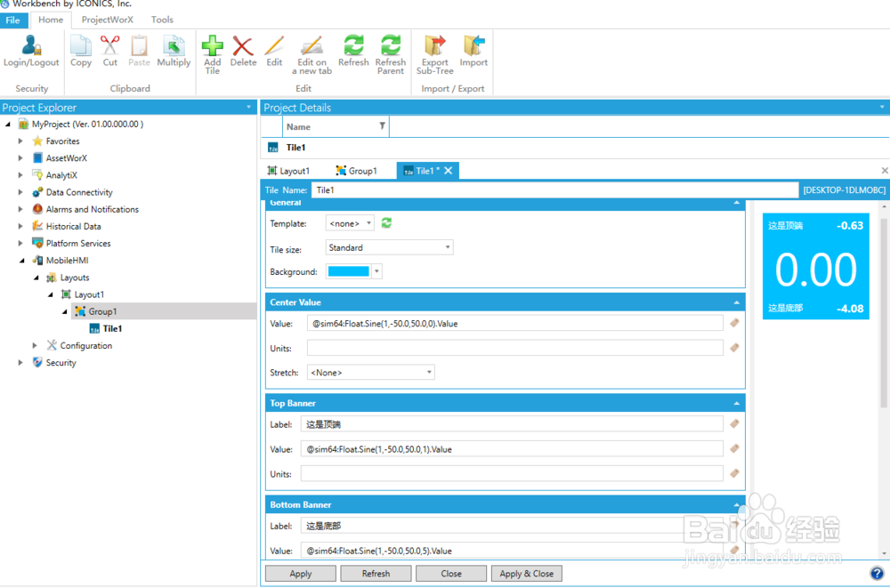Select Group1 in the project tree
The height and width of the screenshot is (588, 890).
[102, 311]
